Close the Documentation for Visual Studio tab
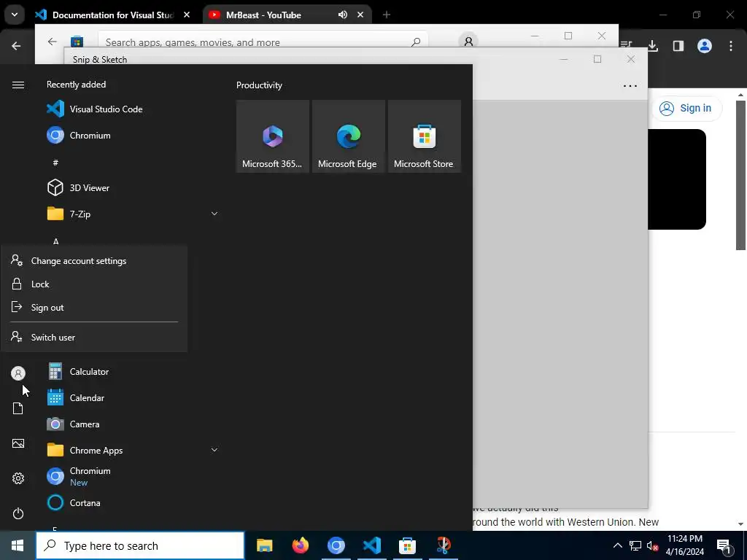The height and width of the screenshot is (560, 747). tap(187, 15)
